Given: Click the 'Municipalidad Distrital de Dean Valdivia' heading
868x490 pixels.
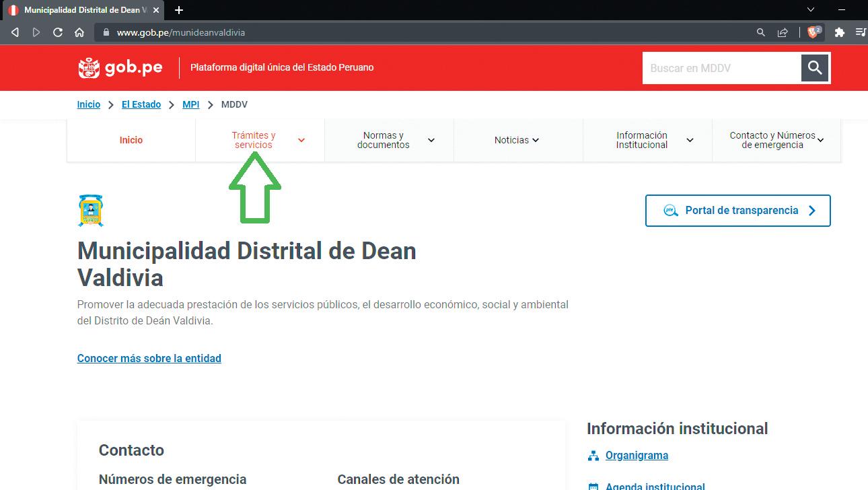Looking at the screenshot, I should (247, 264).
